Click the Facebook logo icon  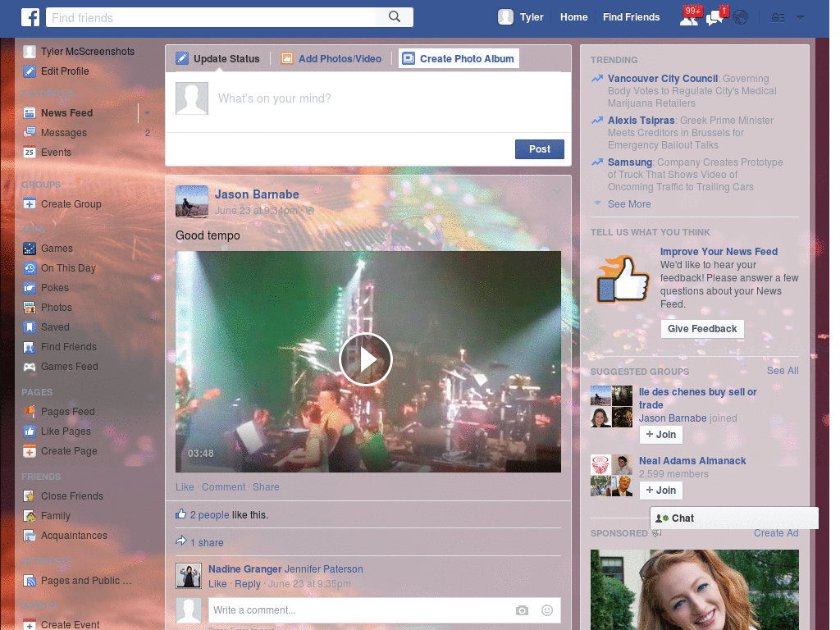[30, 17]
